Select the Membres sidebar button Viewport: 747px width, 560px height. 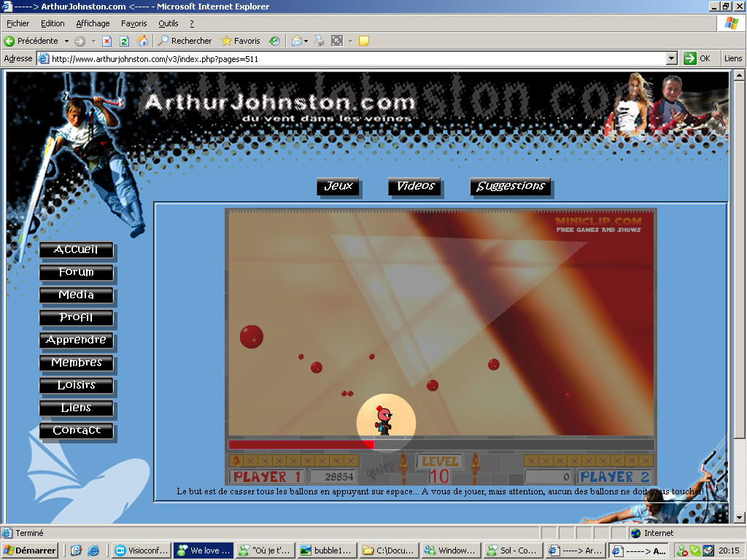[77, 363]
